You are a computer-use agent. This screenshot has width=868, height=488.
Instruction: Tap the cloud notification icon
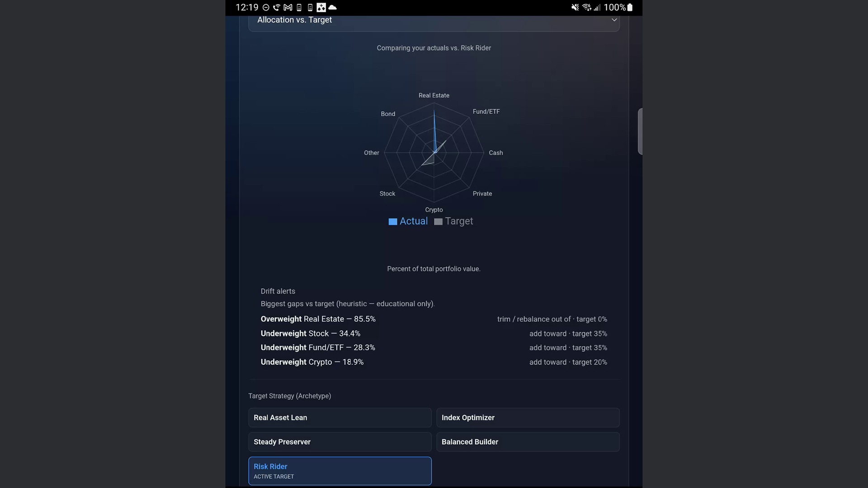coord(333,7)
